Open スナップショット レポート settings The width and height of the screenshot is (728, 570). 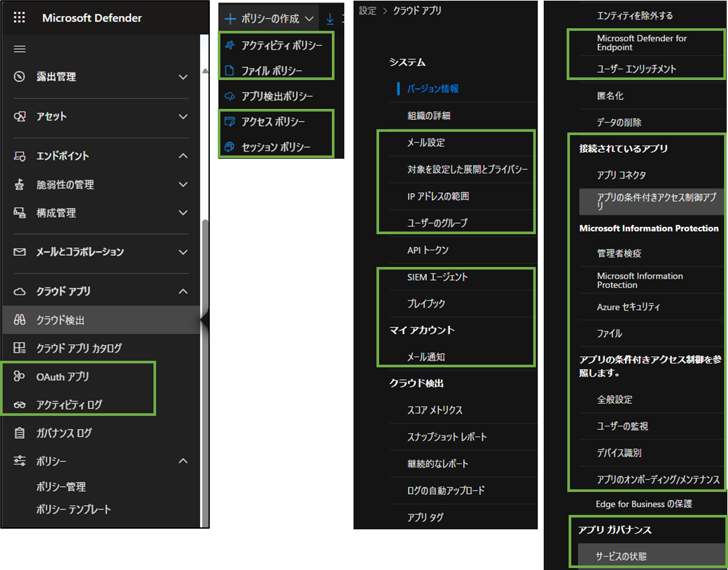pos(447,438)
